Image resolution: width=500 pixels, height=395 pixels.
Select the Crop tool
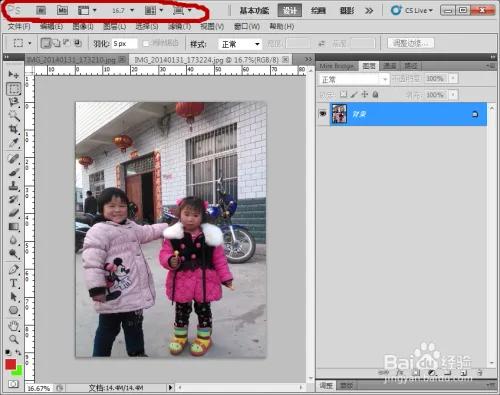click(x=13, y=129)
